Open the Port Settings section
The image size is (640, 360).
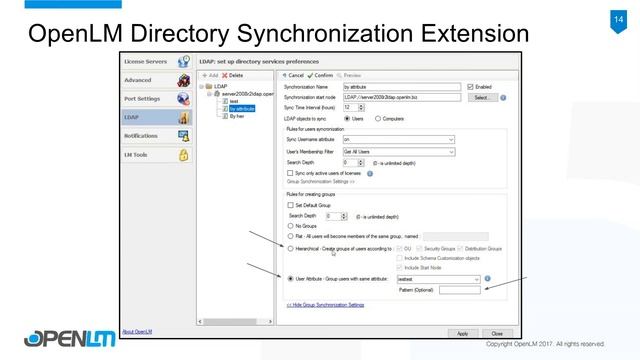157,99
